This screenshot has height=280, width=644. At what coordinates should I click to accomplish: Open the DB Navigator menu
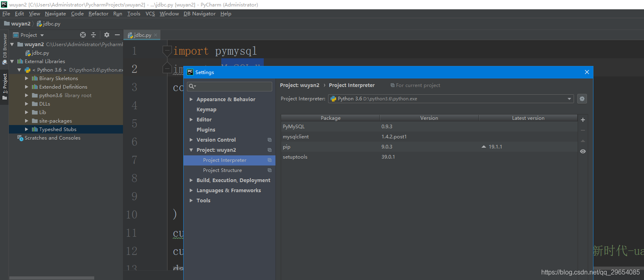coord(199,14)
